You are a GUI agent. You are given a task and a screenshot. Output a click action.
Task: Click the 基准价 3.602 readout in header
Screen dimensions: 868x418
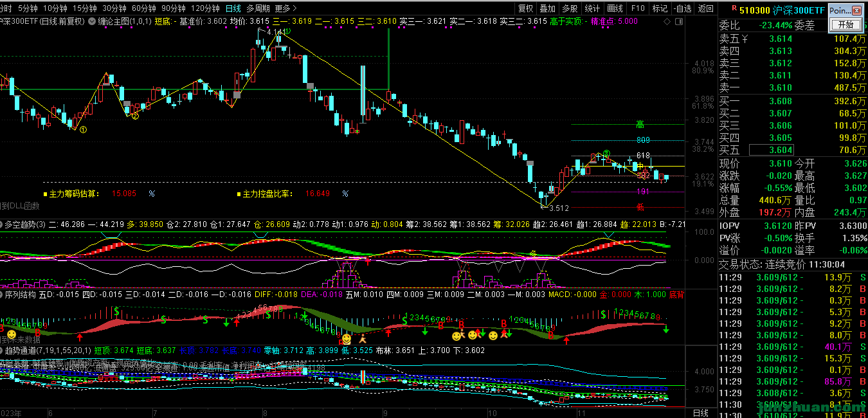(x=203, y=21)
